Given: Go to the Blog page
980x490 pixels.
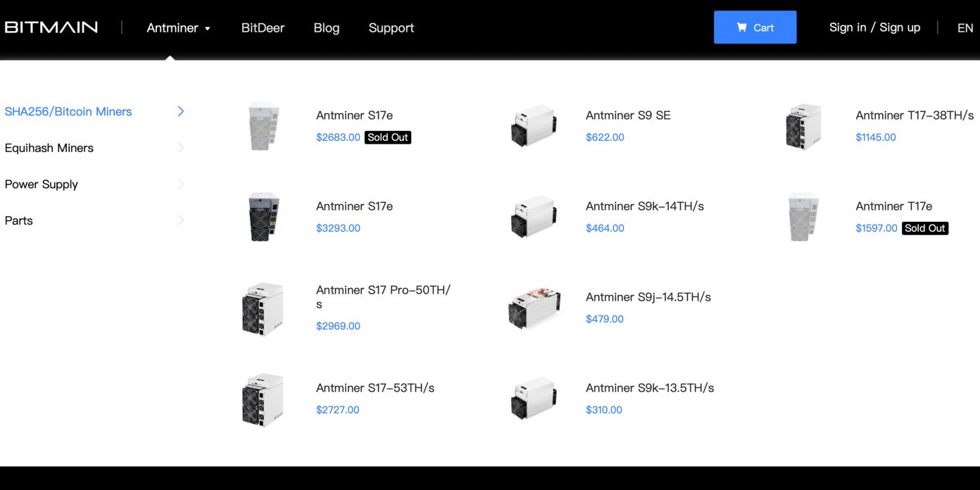Looking at the screenshot, I should click(326, 28).
